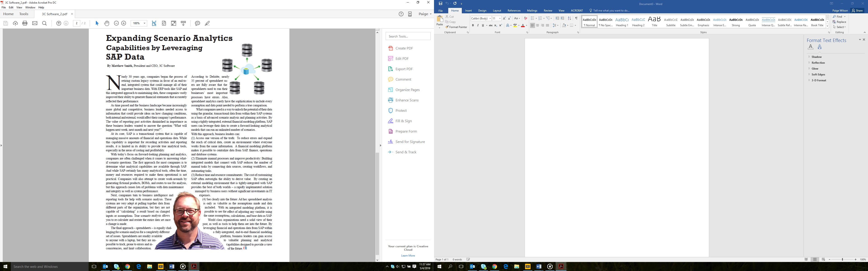Clear all formatting in Word
This screenshot has width=868, height=271.
coord(525,18)
